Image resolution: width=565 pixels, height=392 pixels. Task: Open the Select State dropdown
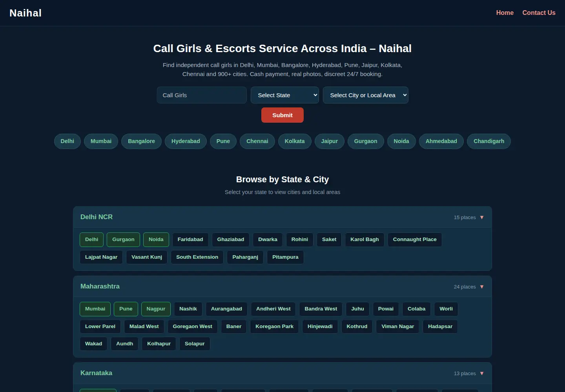pyautogui.click(x=285, y=95)
